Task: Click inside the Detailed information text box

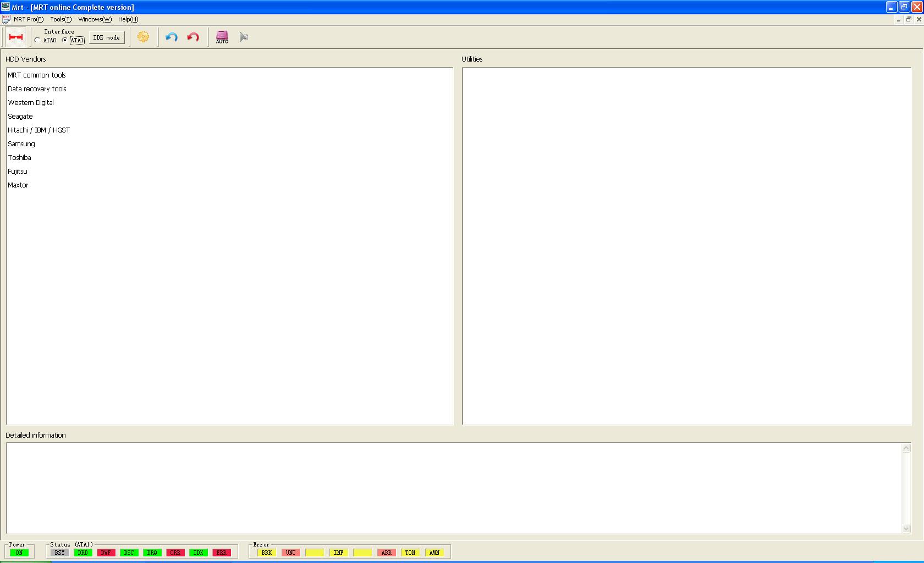Action: click(454, 488)
